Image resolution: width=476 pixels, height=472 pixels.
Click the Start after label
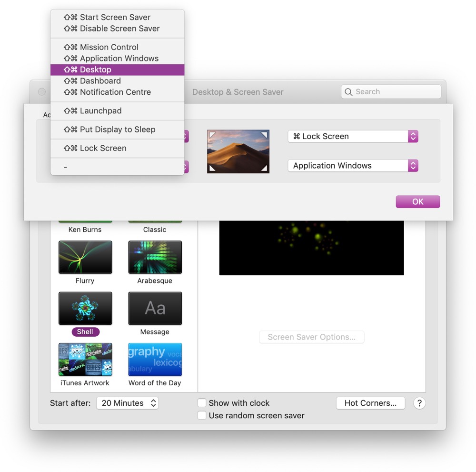tap(70, 403)
